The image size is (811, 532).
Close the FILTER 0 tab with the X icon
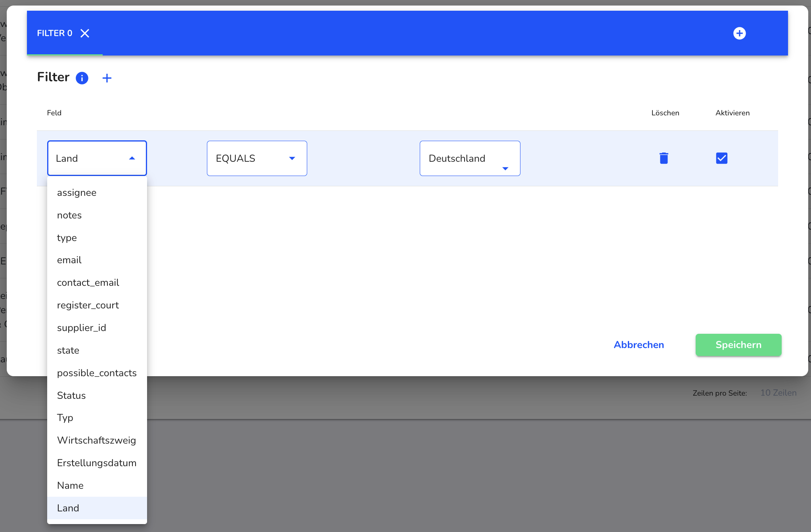click(x=85, y=33)
